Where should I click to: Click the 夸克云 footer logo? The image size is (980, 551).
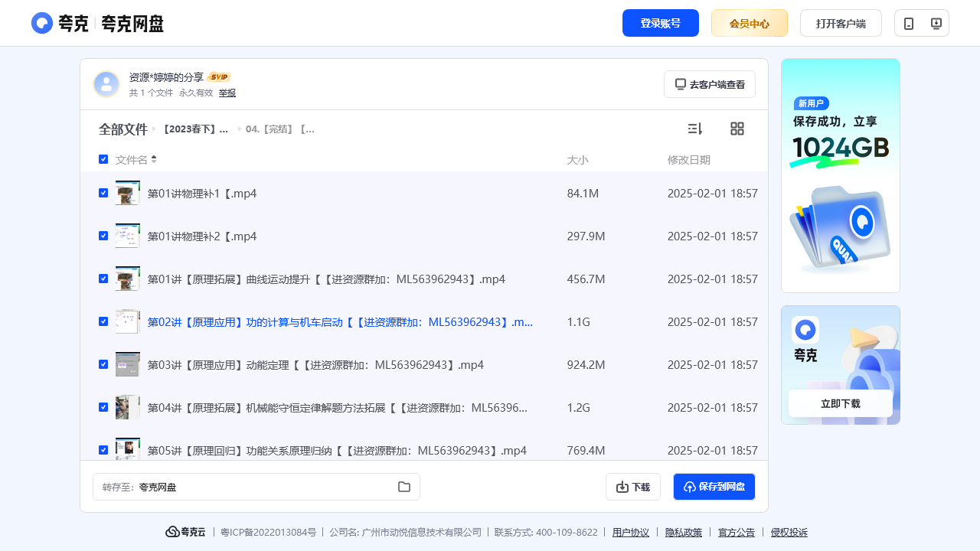click(185, 532)
